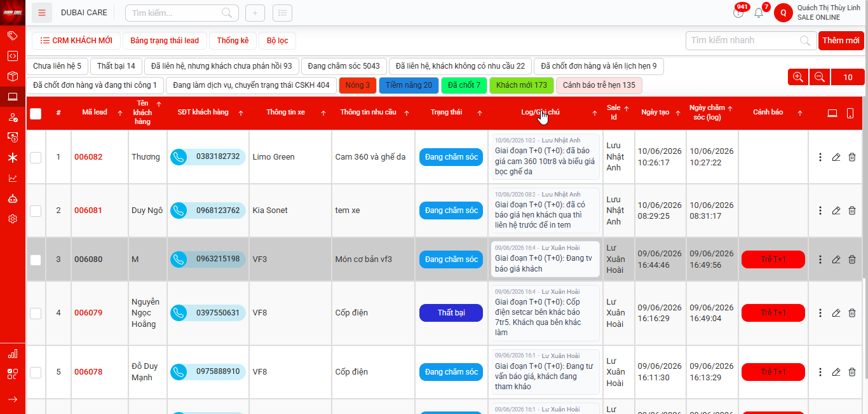Select the red Nóng 3 filter chip
The image size is (868, 414).
click(x=358, y=85)
